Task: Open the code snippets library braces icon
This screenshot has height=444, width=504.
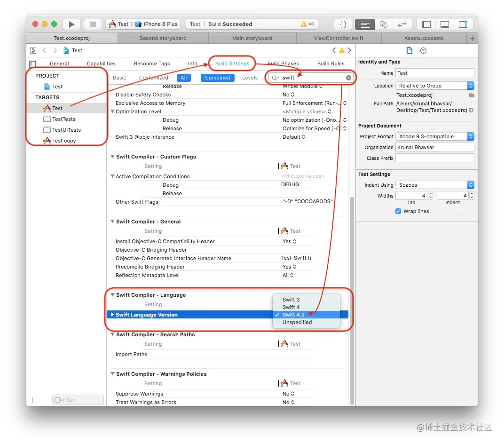Action: [343, 24]
